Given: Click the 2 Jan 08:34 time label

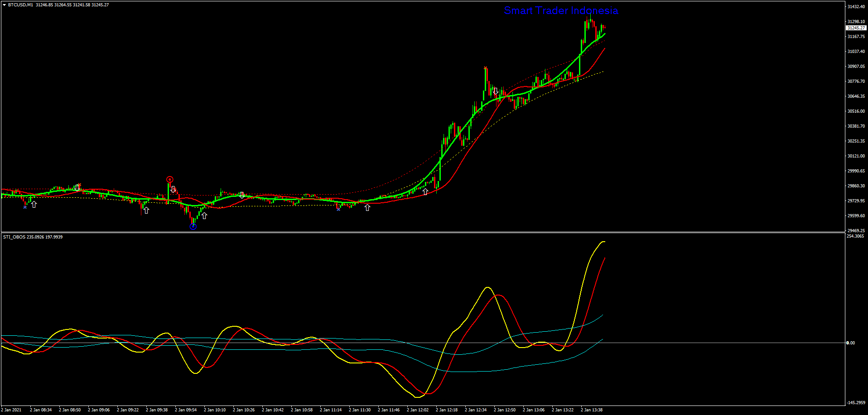Looking at the screenshot, I should pos(41,410).
